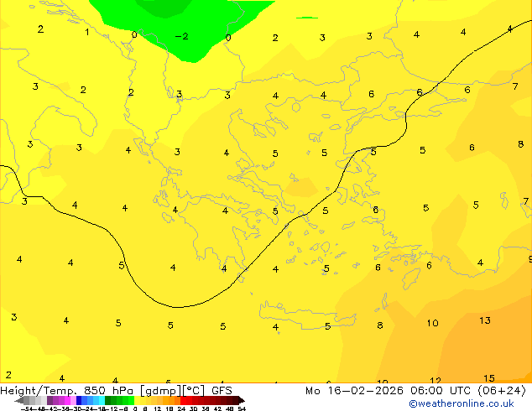The height and width of the screenshot is (411, 532).
Task: Click the '54' label on legend scale
Action: tap(242, 408)
